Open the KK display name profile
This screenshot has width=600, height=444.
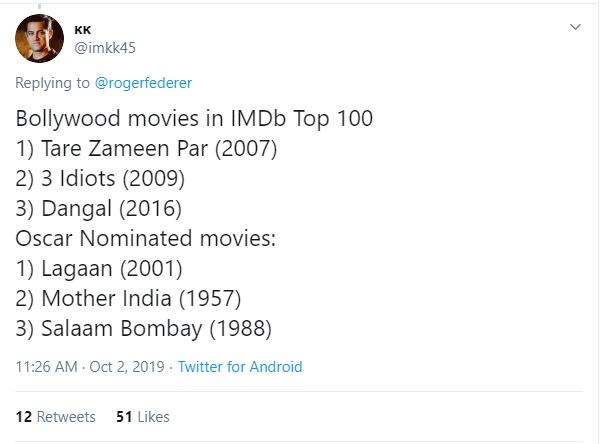click(84, 29)
